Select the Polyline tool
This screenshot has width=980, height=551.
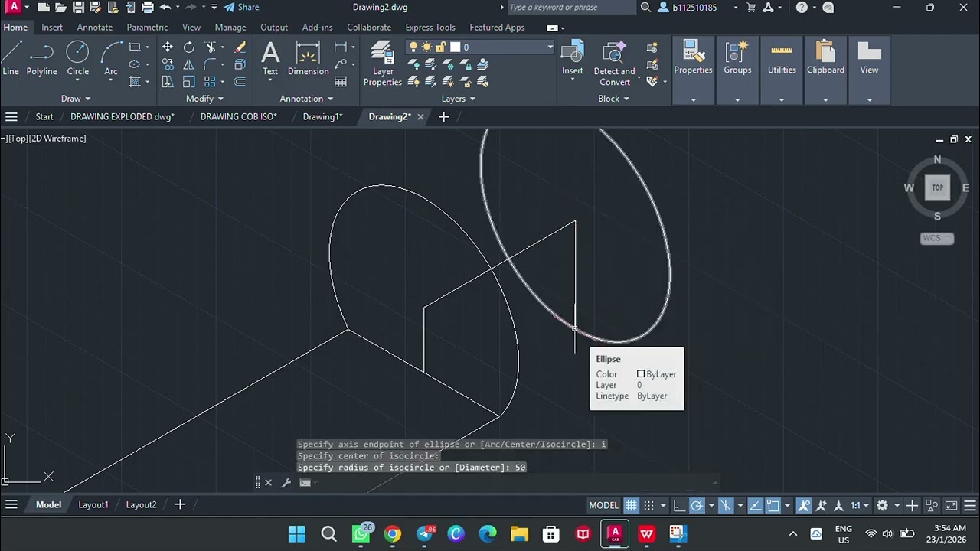[x=41, y=58]
